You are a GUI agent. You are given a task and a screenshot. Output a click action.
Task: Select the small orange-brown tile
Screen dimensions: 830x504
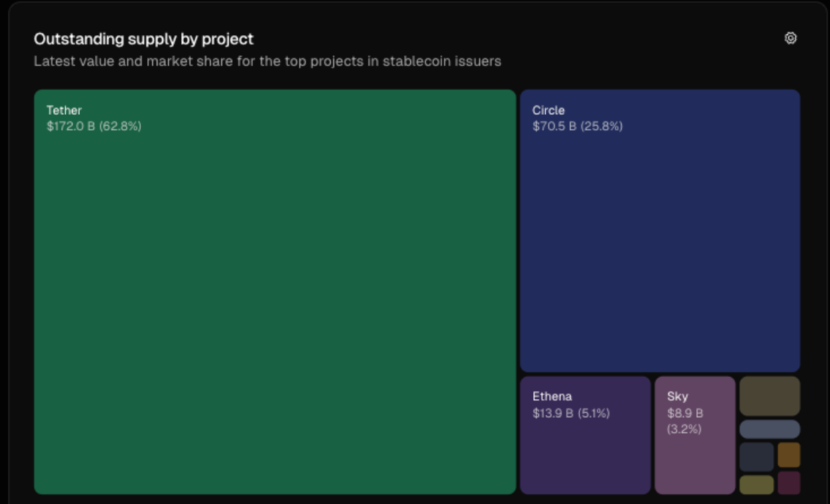pyautogui.click(x=788, y=454)
